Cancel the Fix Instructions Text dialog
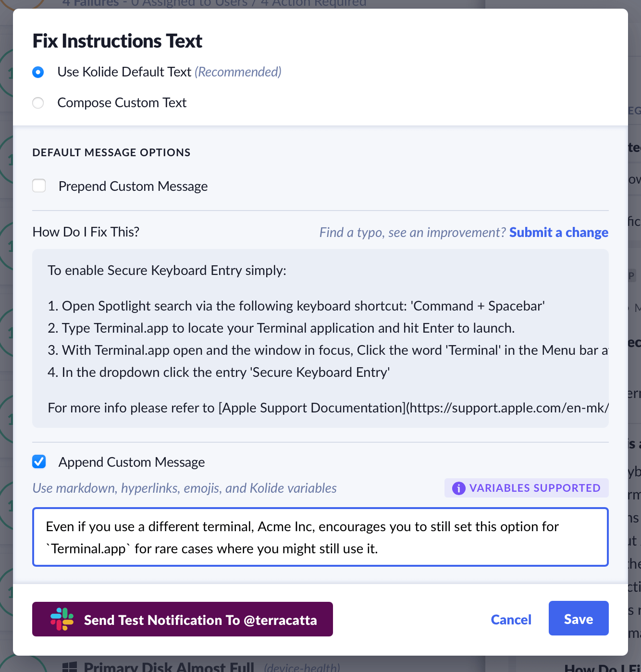The height and width of the screenshot is (672, 641). (x=511, y=620)
